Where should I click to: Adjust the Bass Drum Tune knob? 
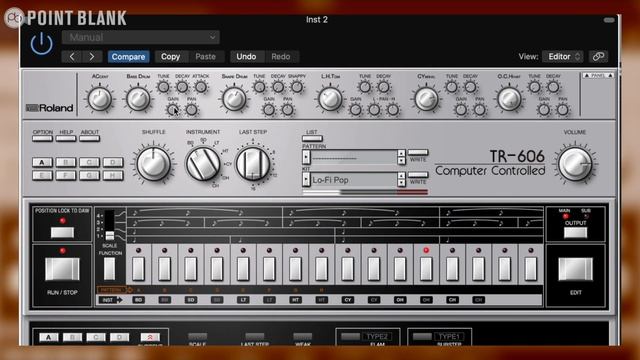tap(163, 87)
